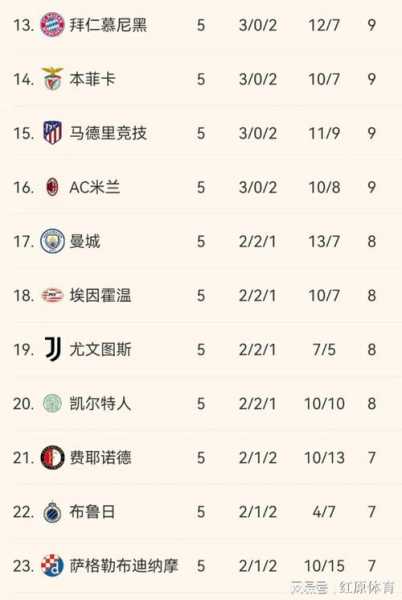This screenshot has width=402, height=600.
Task: Select team name 萨格勒布迪纳摩
Action: tap(124, 566)
